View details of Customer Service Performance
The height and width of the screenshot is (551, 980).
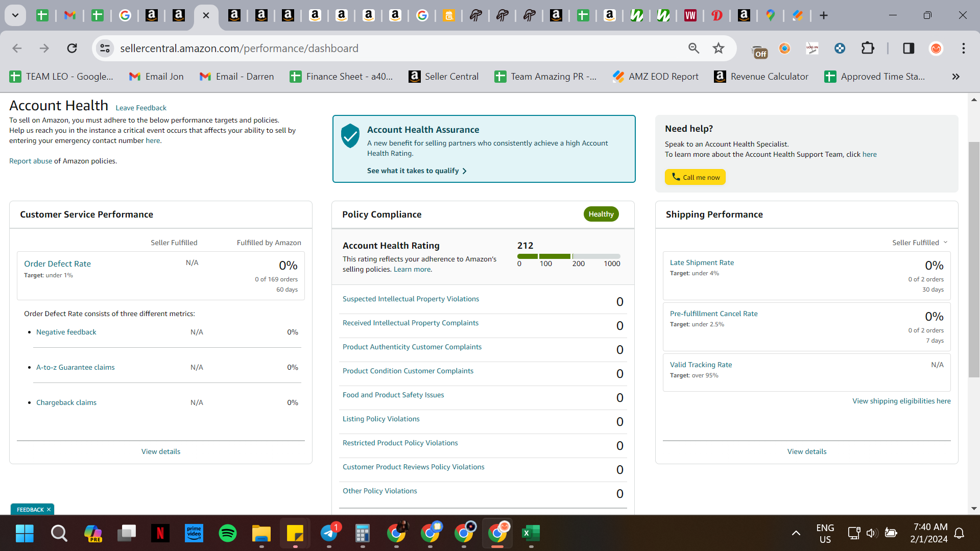click(161, 451)
